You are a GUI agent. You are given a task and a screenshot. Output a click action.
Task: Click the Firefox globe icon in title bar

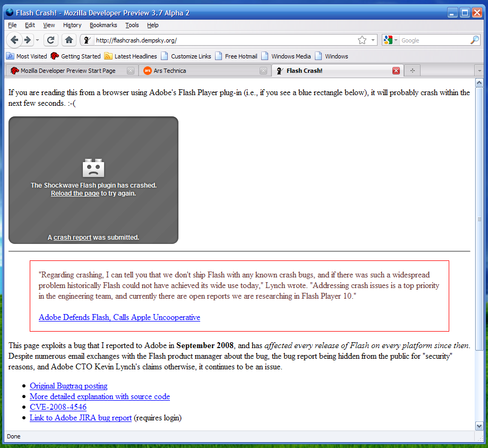click(10, 12)
